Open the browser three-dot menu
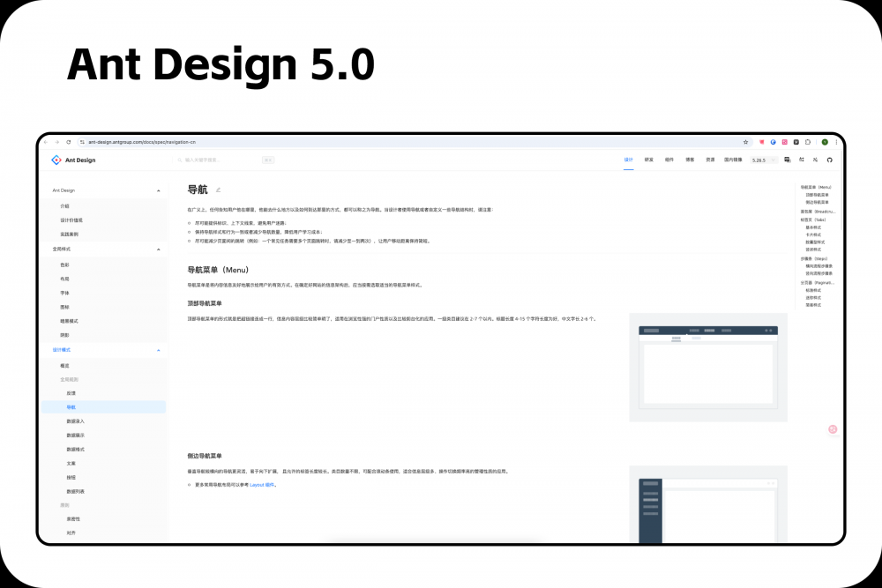 pyautogui.click(x=836, y=142)
